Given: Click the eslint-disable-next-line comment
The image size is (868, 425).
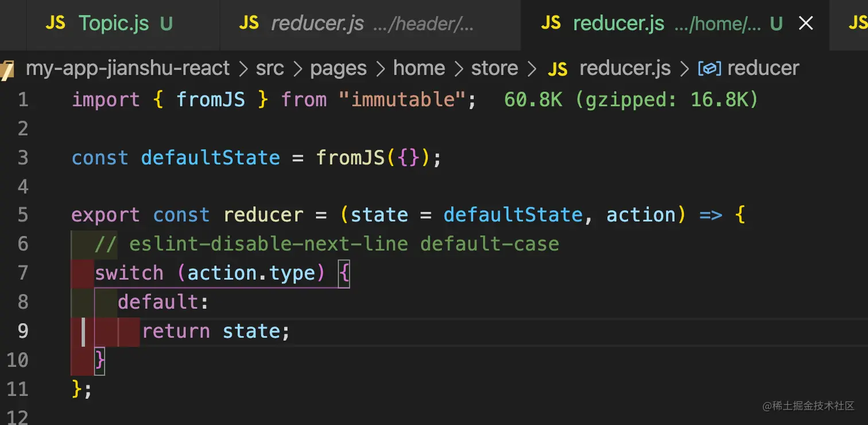Looking at the screenshot, I should pyautogui.click(x=327, y=244).
